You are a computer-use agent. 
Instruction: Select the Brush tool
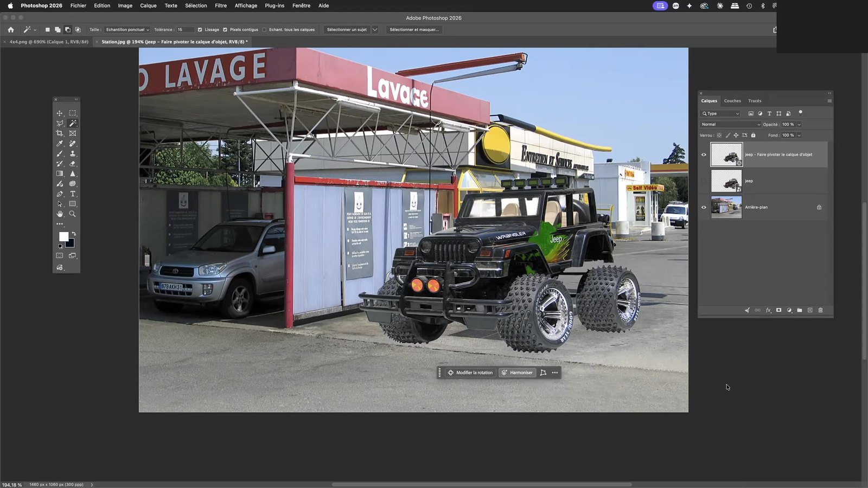pyautogui.click(x=60, y=153)
